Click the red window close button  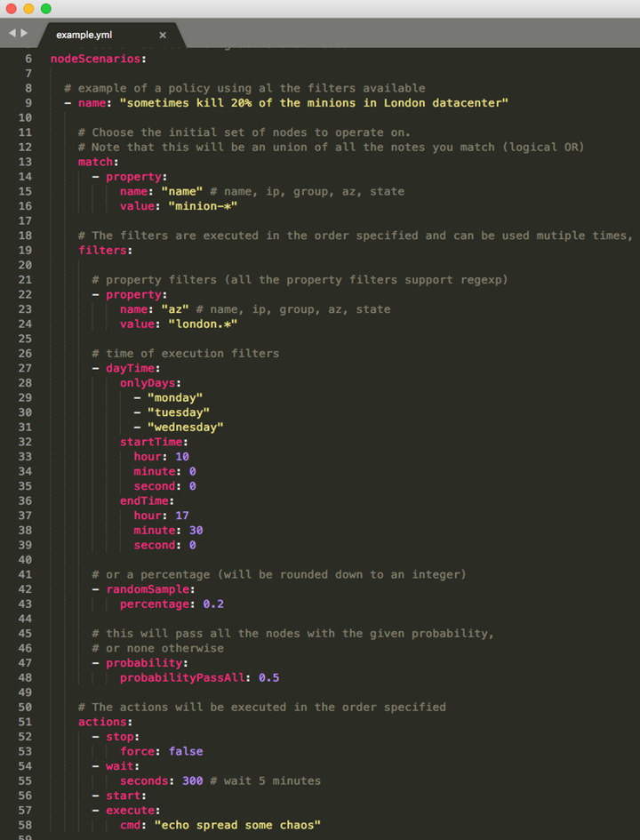pyautogui.click(x=12, y=9)
